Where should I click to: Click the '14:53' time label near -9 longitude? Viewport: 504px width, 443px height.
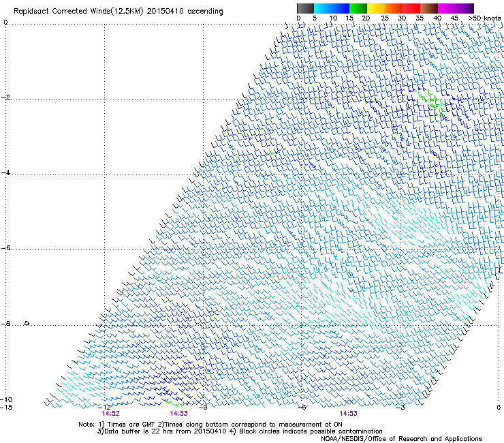178,414
